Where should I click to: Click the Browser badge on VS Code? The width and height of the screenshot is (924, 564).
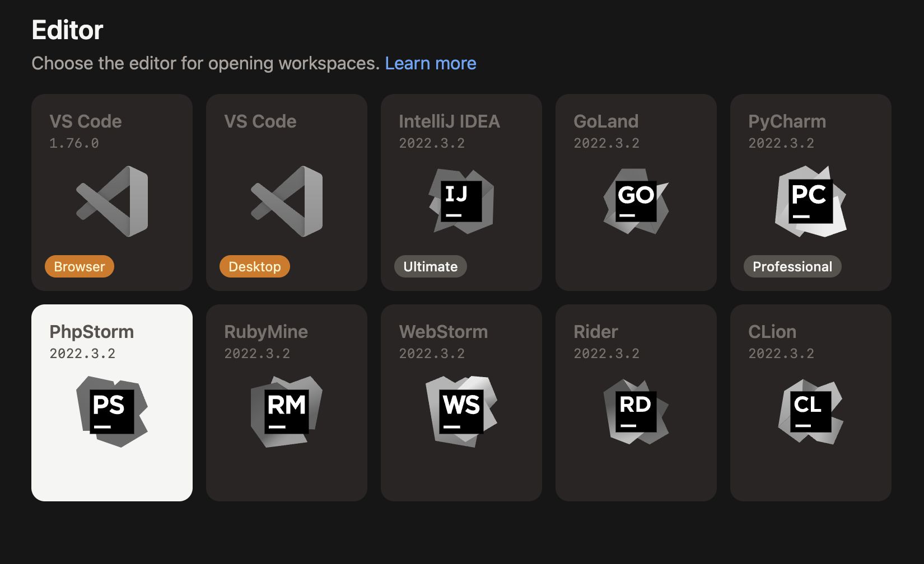pos(80,266)
